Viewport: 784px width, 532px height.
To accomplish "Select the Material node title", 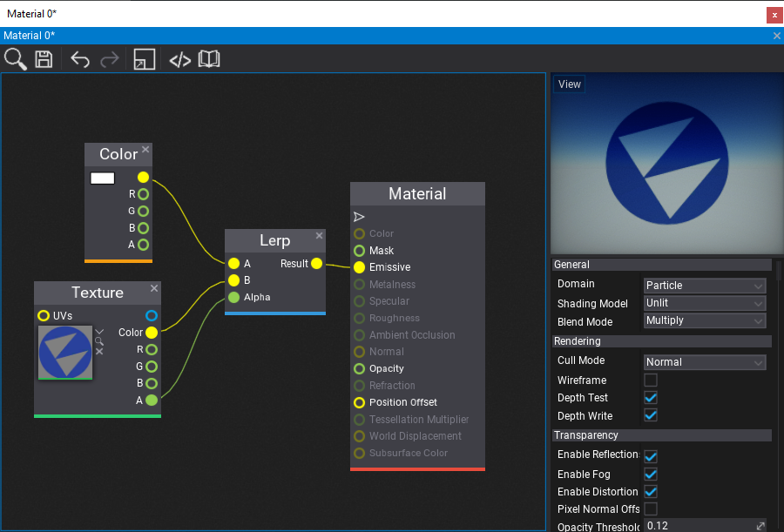I will 417,194.
